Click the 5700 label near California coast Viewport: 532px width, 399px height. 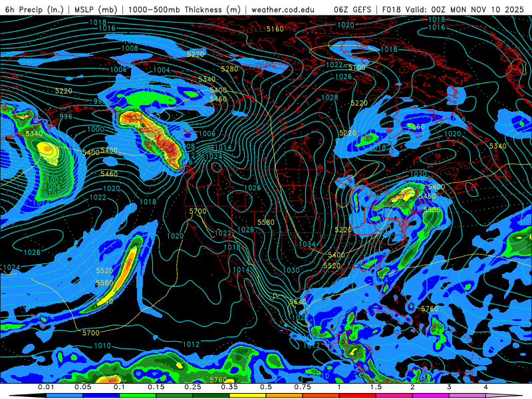coord(198,211)
